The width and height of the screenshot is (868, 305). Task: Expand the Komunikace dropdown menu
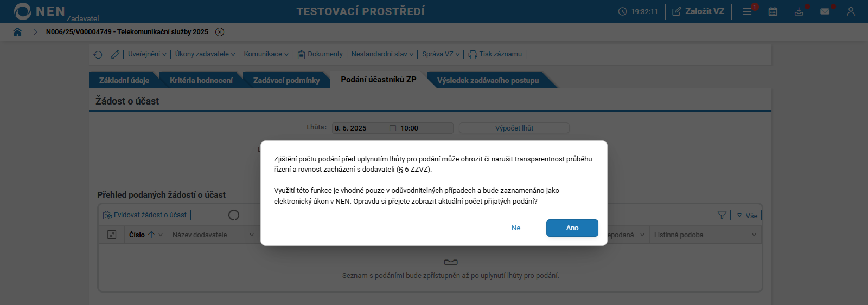click(266, 54)
